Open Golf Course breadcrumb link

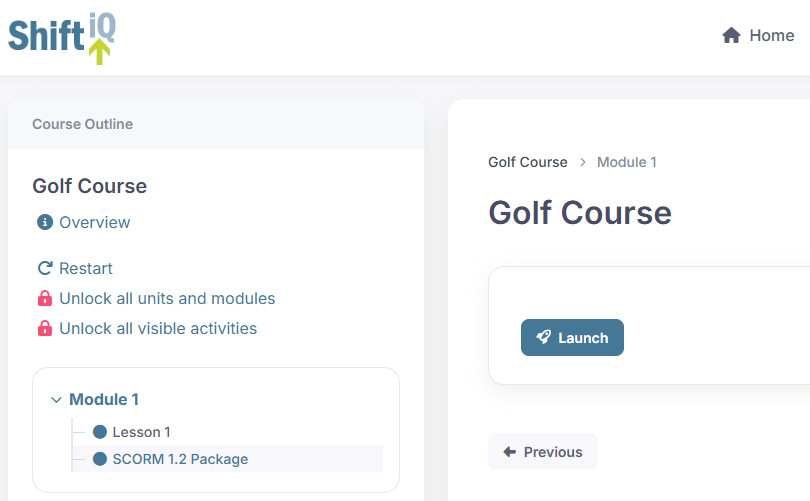point(527,162)
